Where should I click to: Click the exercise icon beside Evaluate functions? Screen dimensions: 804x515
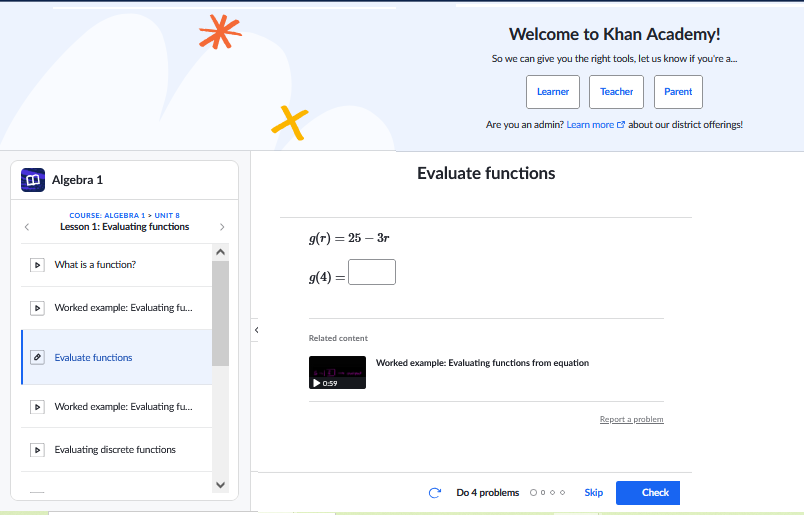click(37, 357)
